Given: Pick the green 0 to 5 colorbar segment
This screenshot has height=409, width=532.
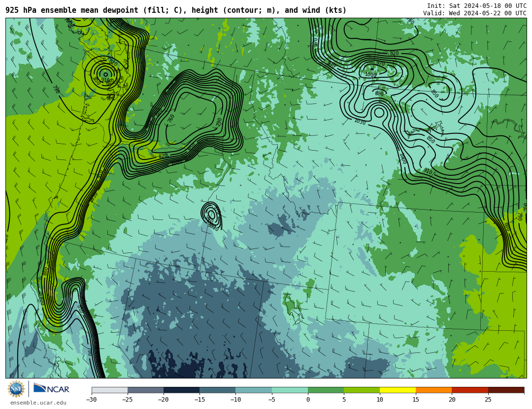Looking at the screenshot, I should 326,390.
